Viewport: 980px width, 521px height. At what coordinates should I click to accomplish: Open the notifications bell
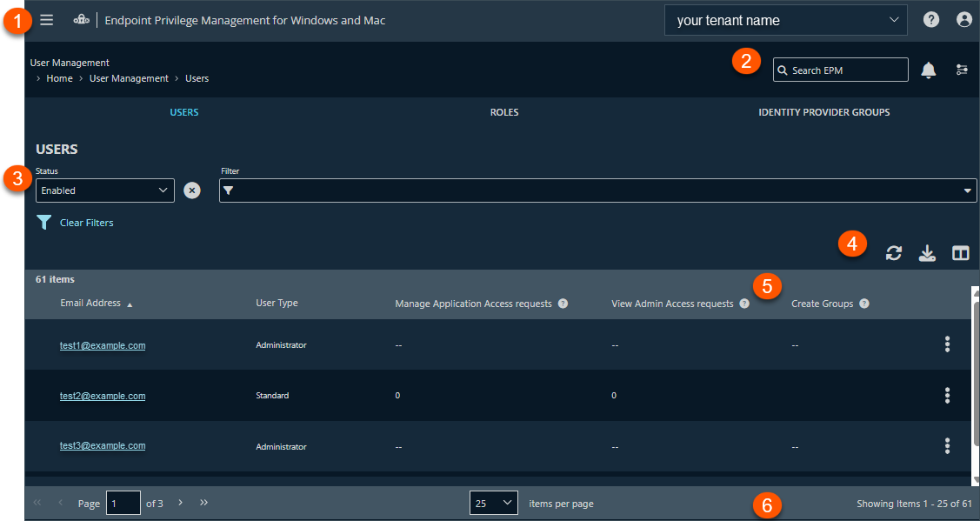point(929,70)
